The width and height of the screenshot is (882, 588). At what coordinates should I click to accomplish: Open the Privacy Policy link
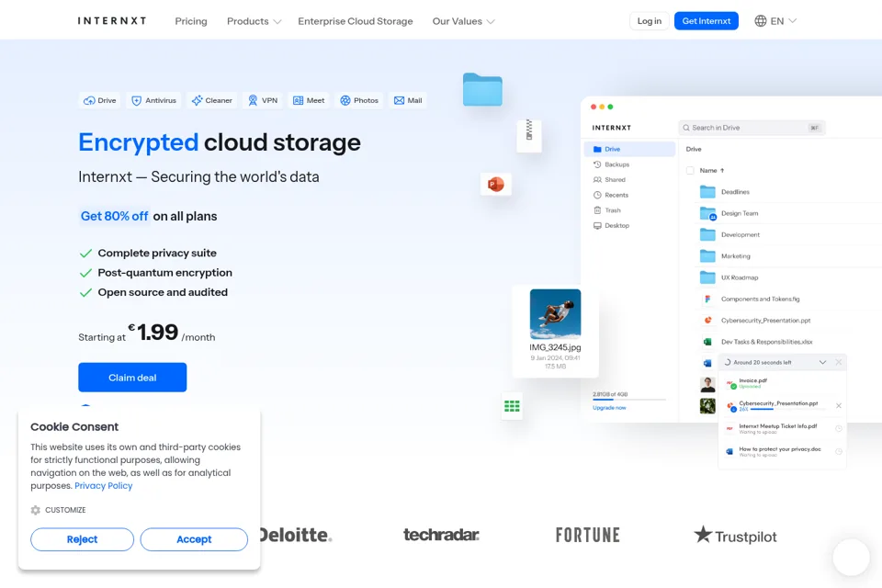[104, 486]
